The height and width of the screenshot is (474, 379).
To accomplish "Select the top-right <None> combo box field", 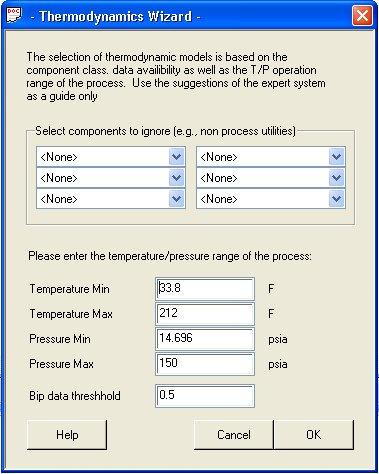I will click(271, 157).
